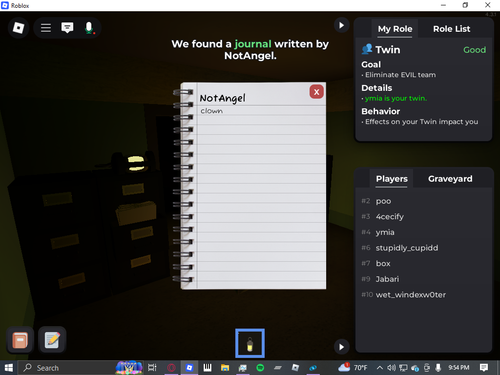
Task: Open the orange journal book icon
Action: (x=20, y=340)
